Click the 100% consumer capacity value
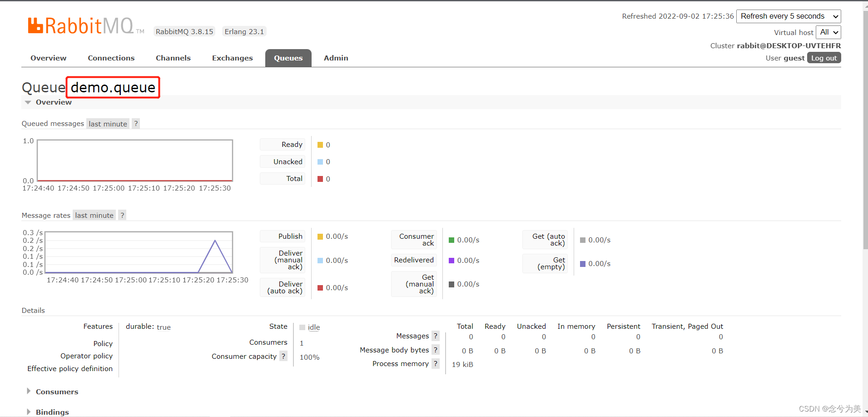Viewport: 868px width, 417px height. click(x=310, y=357)
